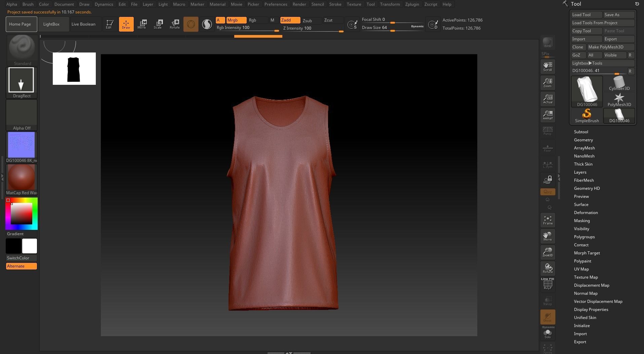Click the Home Page button
Image resolution: width=644 pixels, height=354 pixels.
click(x=22, y=24)
